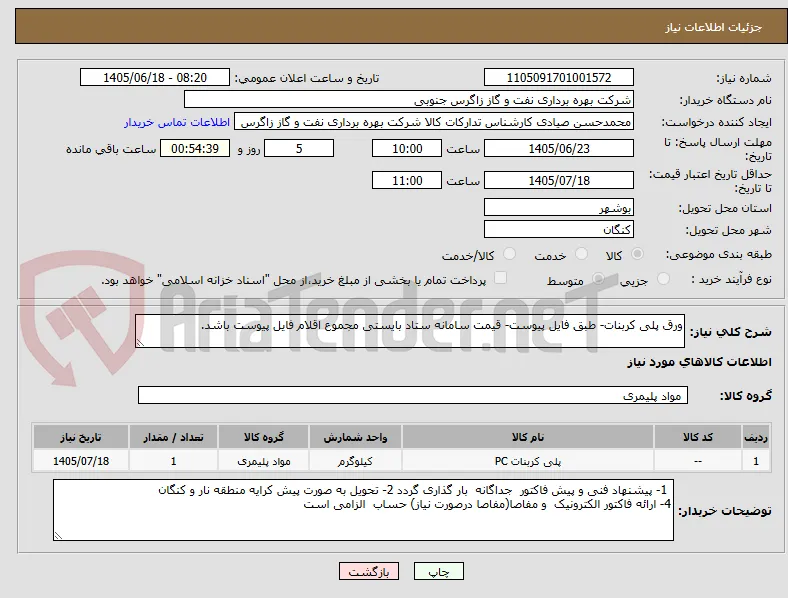Click delivery city field کنگان
788x598 pixels.
click(x=558, y=230)
